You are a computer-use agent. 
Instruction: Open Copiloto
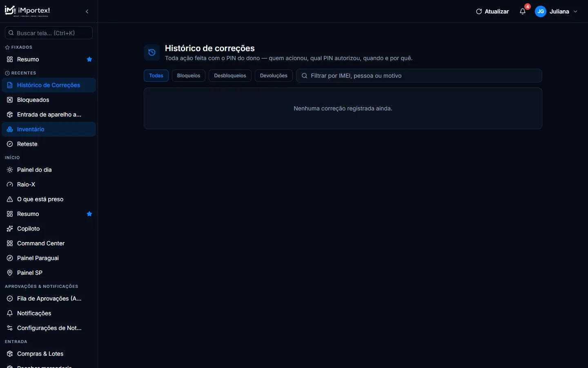point(49,229)
